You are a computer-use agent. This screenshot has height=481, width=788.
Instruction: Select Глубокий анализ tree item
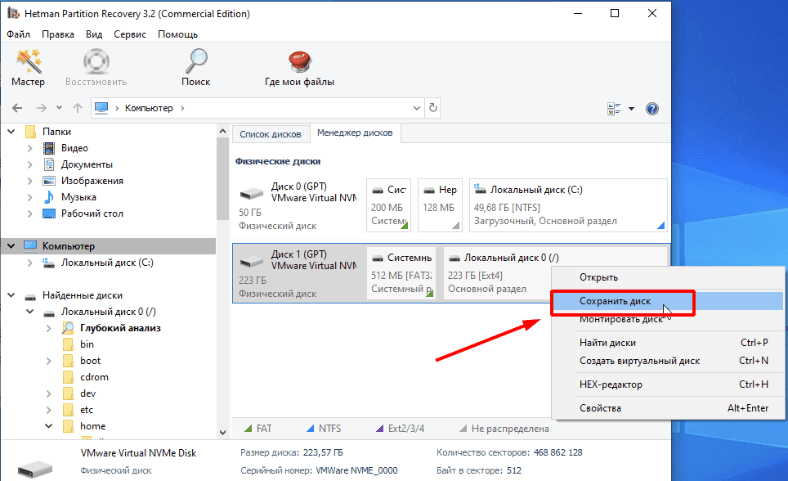pos(121,328)
